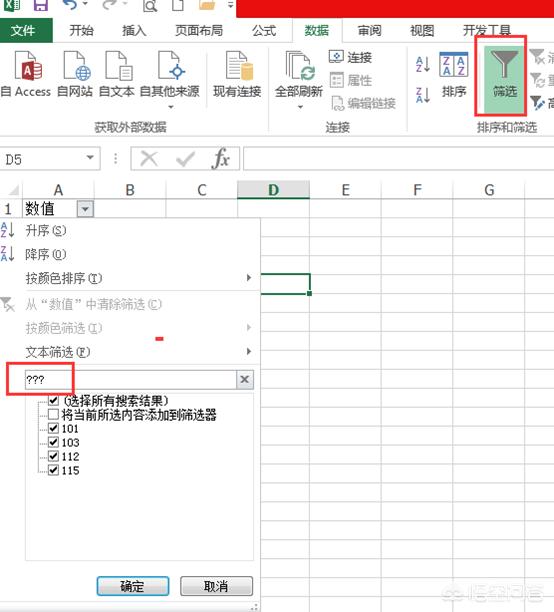Click the insert function fx icon

pos(221,158)
